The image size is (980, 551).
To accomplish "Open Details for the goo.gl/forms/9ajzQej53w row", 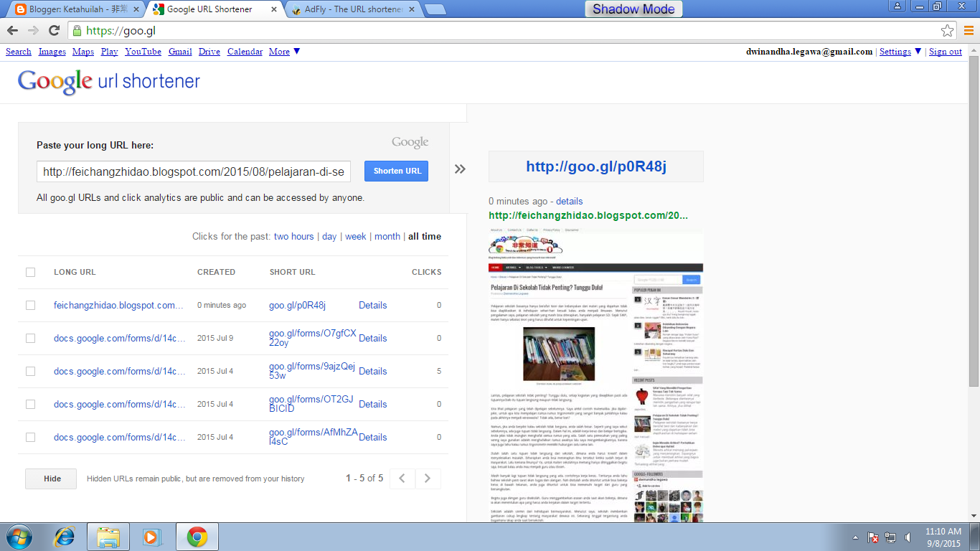I will [373, 371].
